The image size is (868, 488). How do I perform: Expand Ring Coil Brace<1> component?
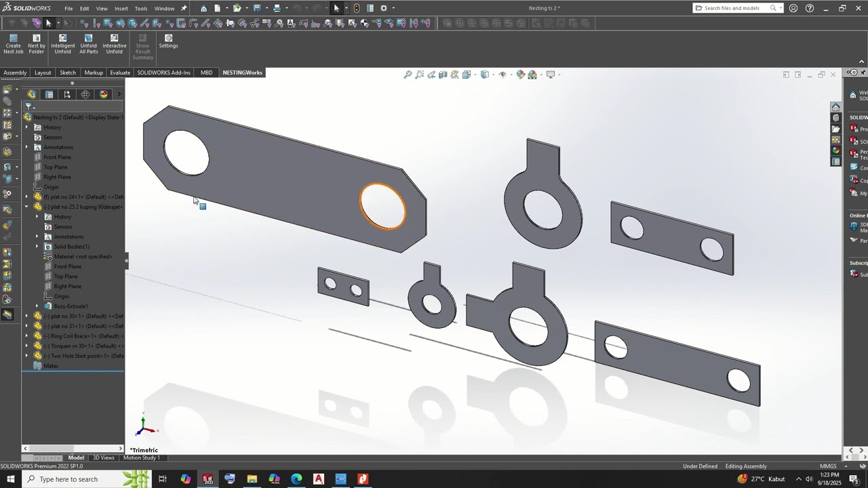tap(27, 336)
